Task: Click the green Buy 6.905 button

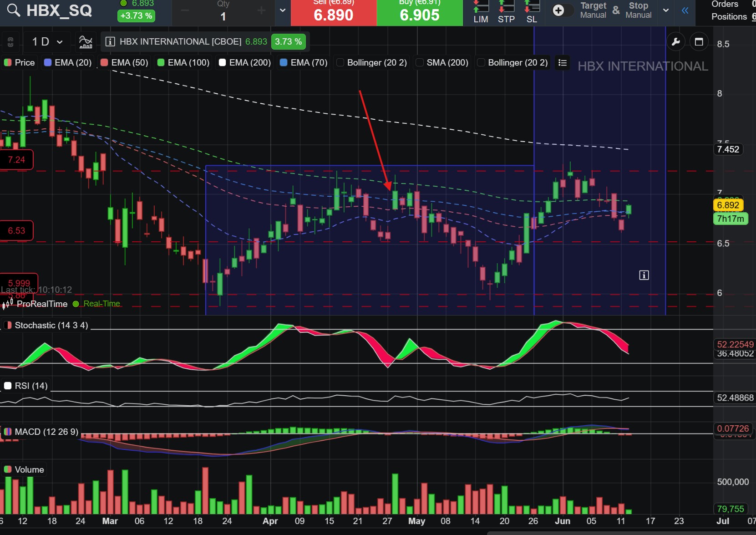Action: [420, 12]
